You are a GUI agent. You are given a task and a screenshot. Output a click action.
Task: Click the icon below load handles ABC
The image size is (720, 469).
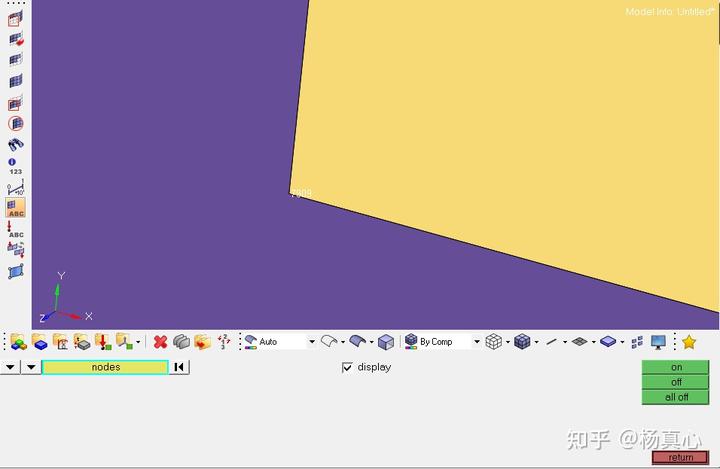point(16,249)
